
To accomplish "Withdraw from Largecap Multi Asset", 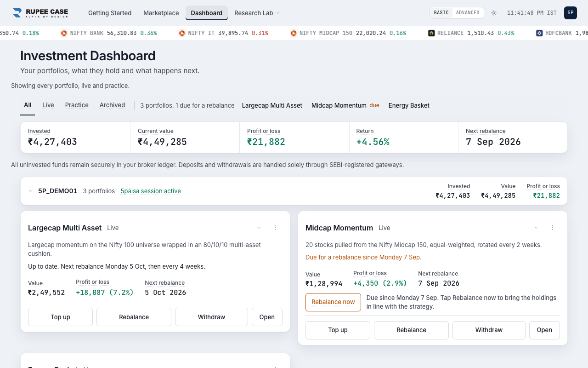I will coord(211,317).
